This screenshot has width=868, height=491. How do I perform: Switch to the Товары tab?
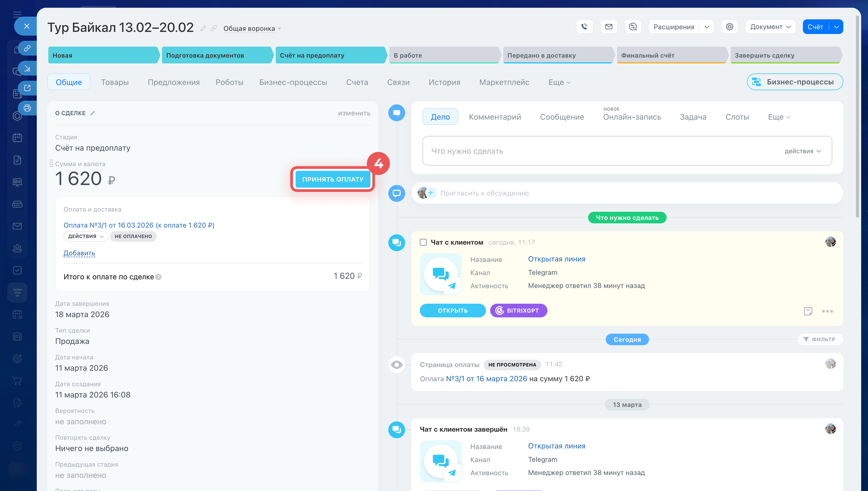click(115, 82)
